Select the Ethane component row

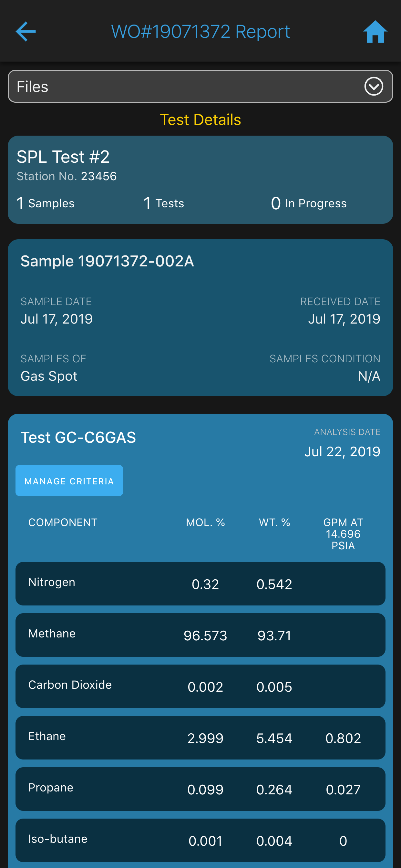pyautogui.click(x=200, y=738)
